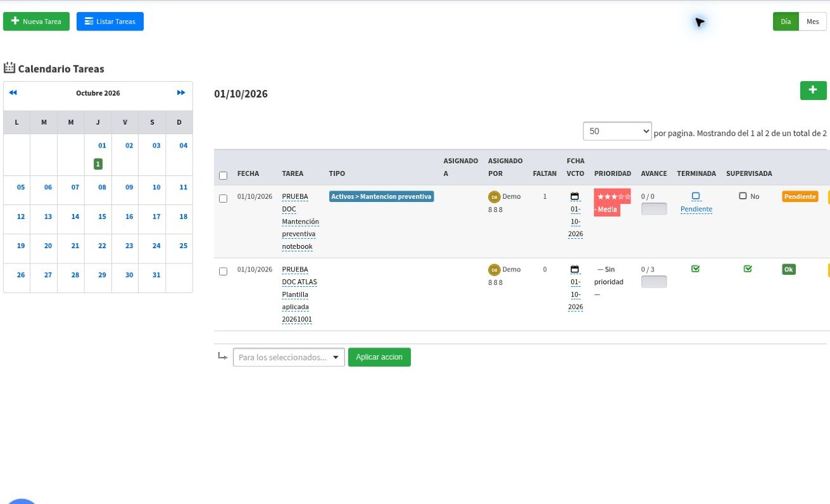
Task: Switch to the Día view tab
Action: click(x=786, y=22)
